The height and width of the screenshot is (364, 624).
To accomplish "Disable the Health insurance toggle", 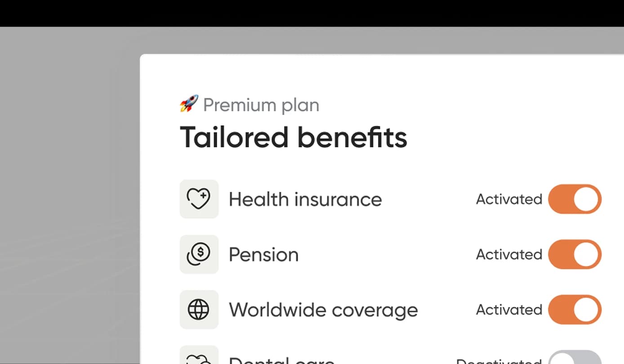I will click(575, 199).
